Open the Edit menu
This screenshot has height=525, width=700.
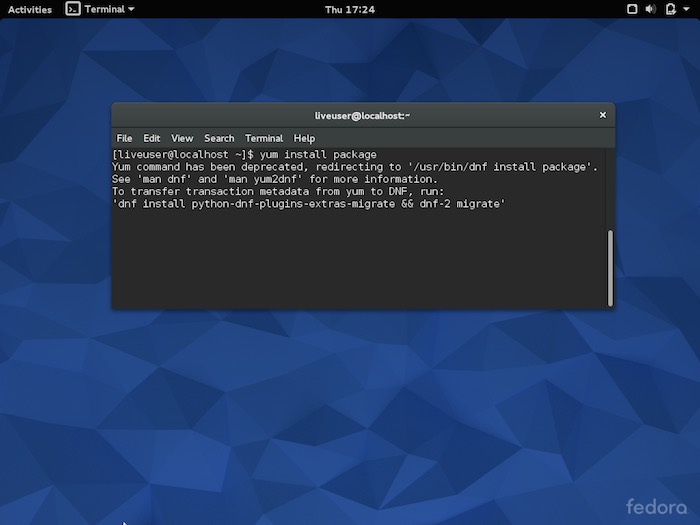pyautogui.click(x=151, y=138)
